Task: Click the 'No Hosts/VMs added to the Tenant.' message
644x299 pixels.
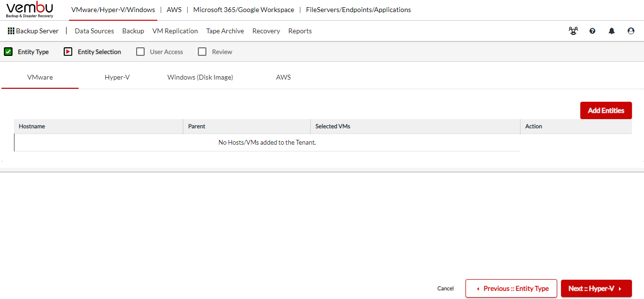Action: coord(267,142)
